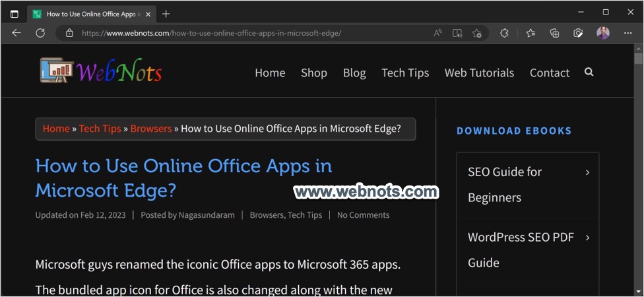Open the Extensions puzzle icon
The image size is (644, 297).
(x=505, y=33)
